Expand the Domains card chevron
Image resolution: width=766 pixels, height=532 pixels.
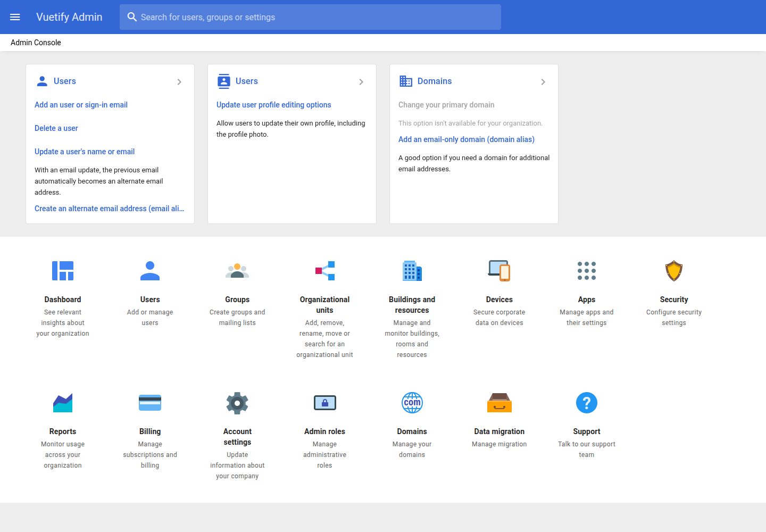pyautogui.click(x=543, y=82)
